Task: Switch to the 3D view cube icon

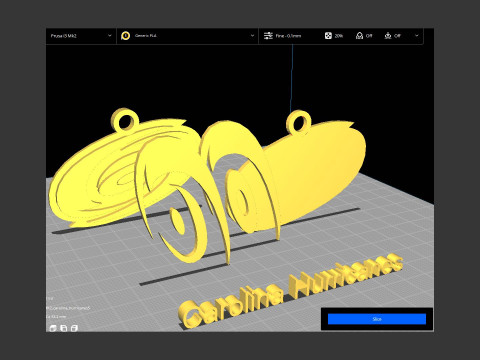Action: pyautogui.click(x=53, y=328)
